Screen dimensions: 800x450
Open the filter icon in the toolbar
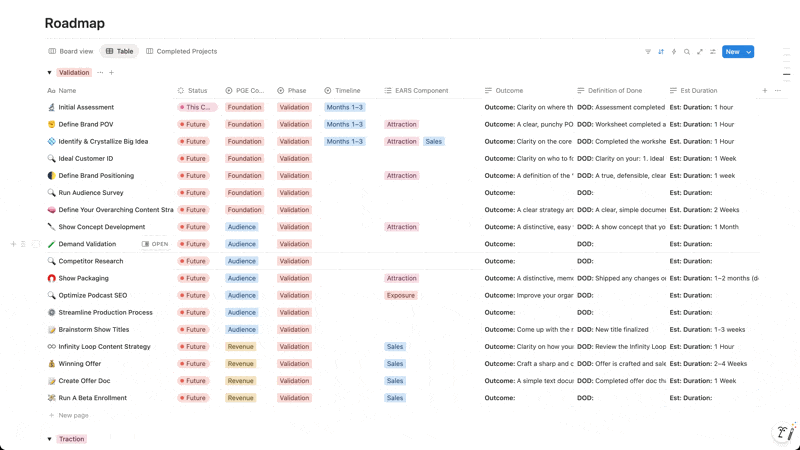[648, 52]
